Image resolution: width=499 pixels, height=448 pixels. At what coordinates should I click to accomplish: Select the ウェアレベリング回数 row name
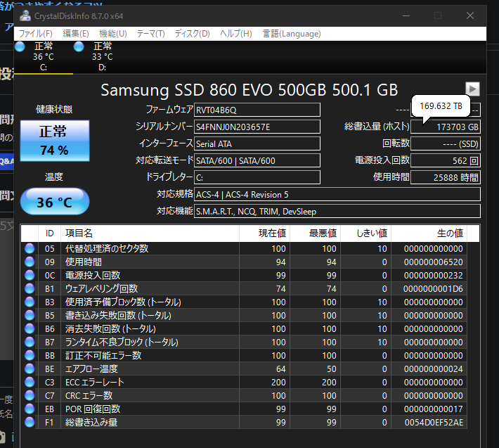pos(101,288)
